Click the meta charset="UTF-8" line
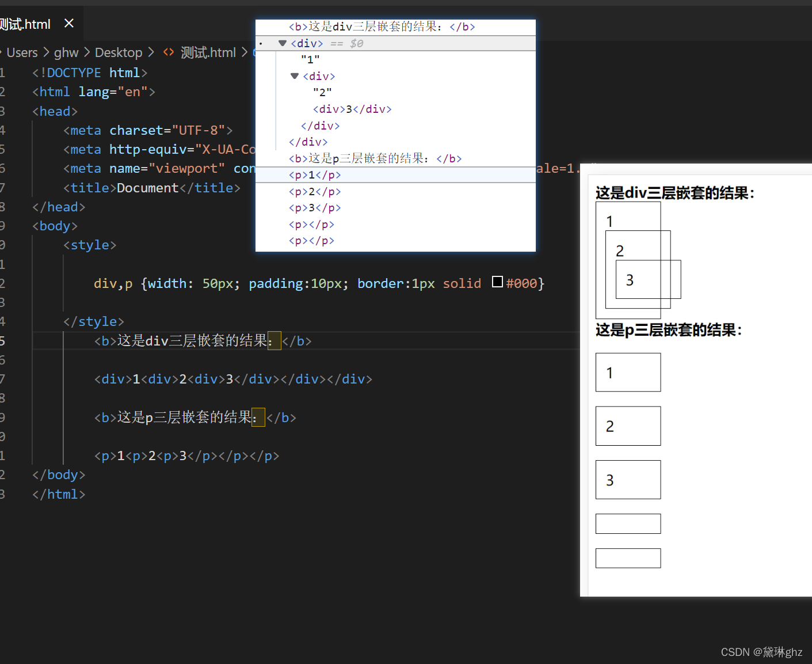The width and height of the screenshot is (812, 664). (x=148, y=130)
